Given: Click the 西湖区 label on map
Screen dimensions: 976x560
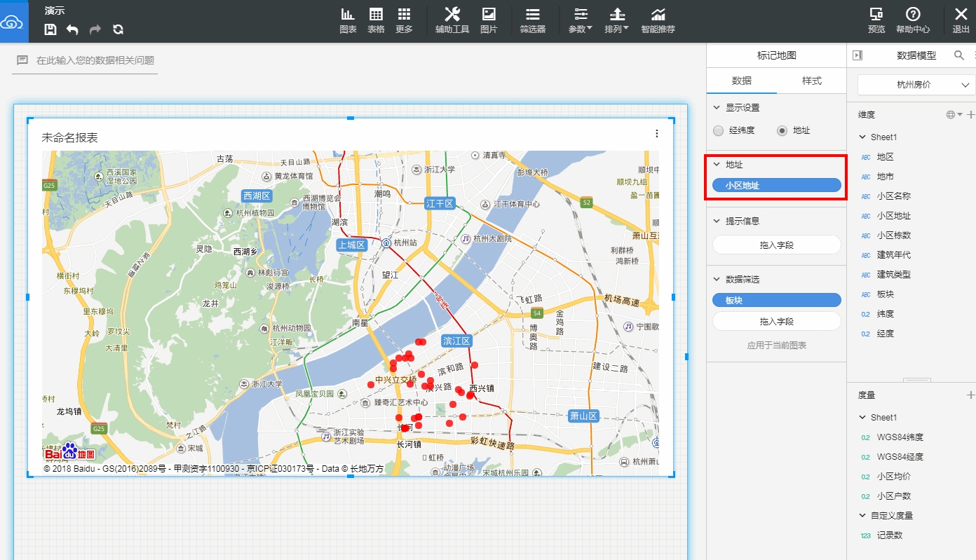Looking at the screenshot, I should [257, 196].
